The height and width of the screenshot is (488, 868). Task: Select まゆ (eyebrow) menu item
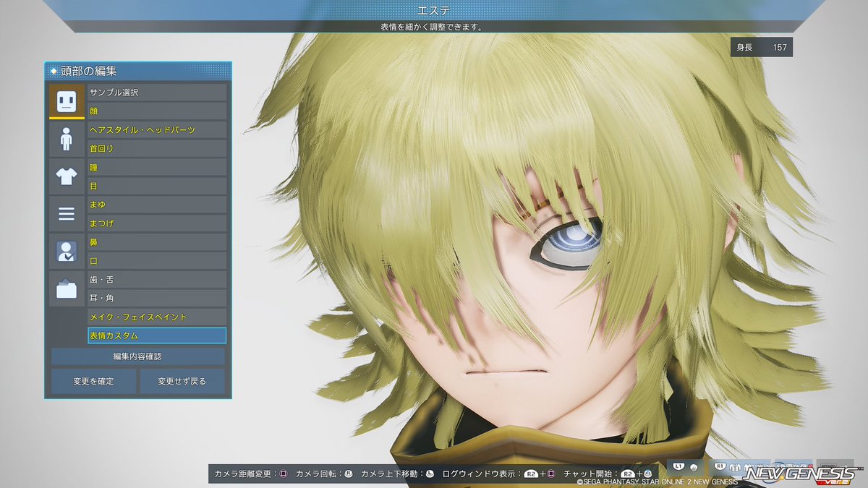coord(157,205)
